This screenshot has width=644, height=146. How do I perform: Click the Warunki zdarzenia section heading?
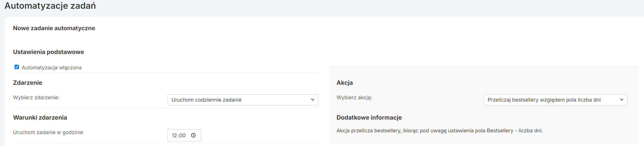point(40,118)
